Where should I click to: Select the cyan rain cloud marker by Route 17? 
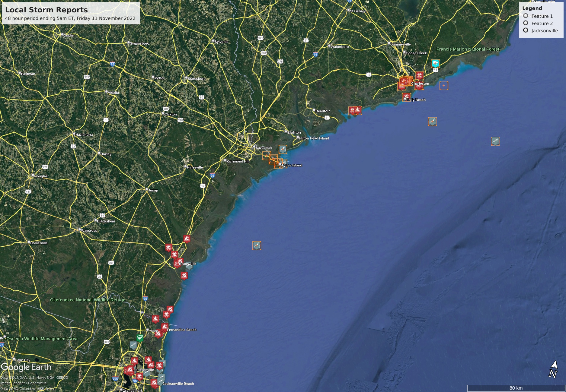[x=435, y=64]
